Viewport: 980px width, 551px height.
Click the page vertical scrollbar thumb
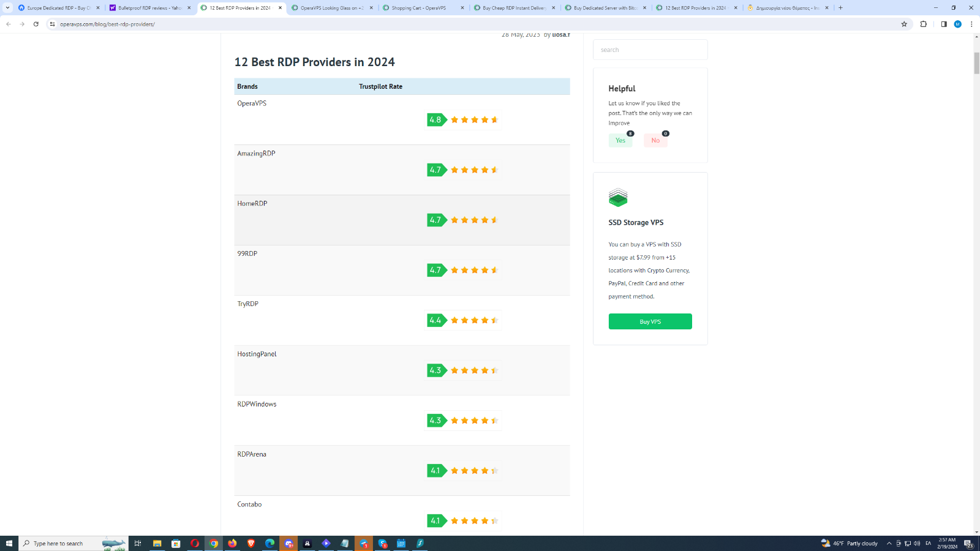pyautogui.click(x=976, y=63)
